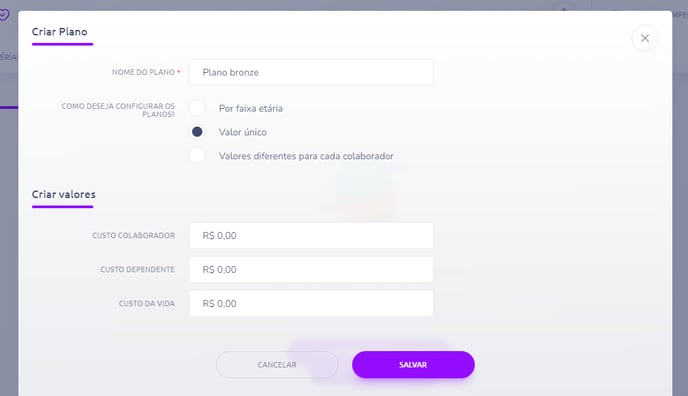Image resolution: width=688 pixels, height=396 pixels.
Task: Choose Valores diferentes para cada colaborador radio
Action: coord(197,156)
